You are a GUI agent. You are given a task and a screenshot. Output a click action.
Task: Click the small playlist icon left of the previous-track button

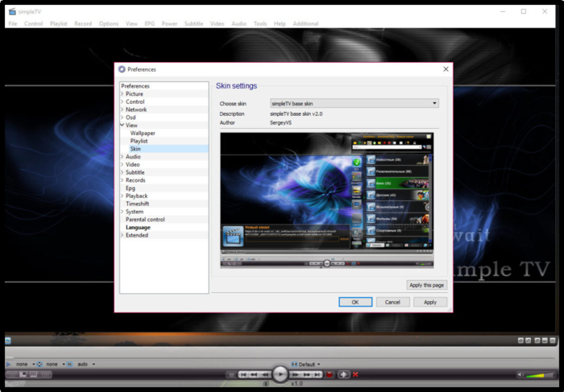(231, 375)
